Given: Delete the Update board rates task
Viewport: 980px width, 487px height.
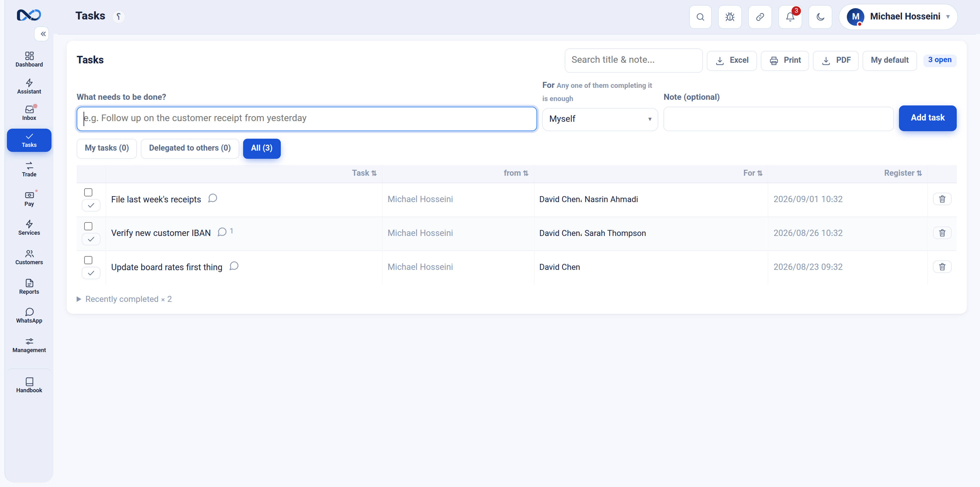Looking at the screenshot, I should pos(942,266).
